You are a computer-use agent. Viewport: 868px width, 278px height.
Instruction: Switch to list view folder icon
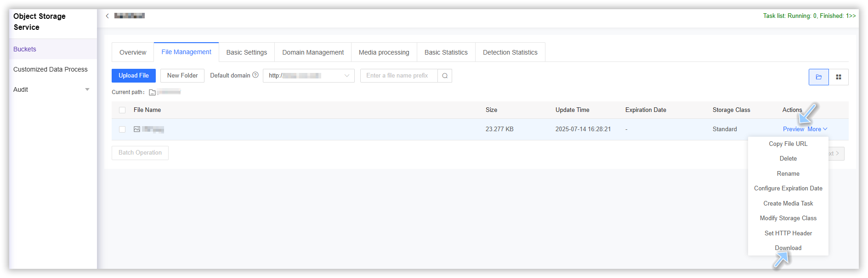(818, 77)
